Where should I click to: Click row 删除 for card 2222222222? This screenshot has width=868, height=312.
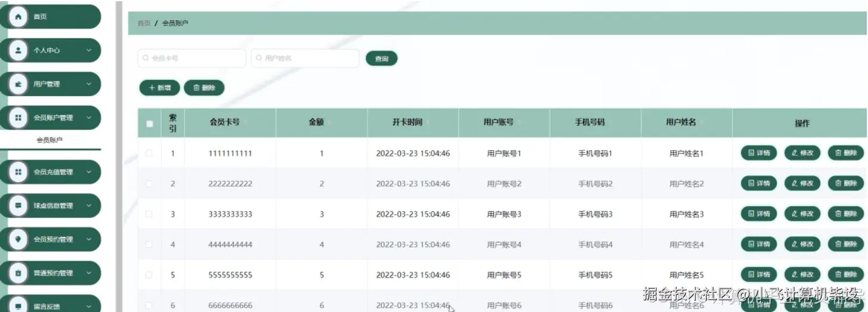[846, 183]
